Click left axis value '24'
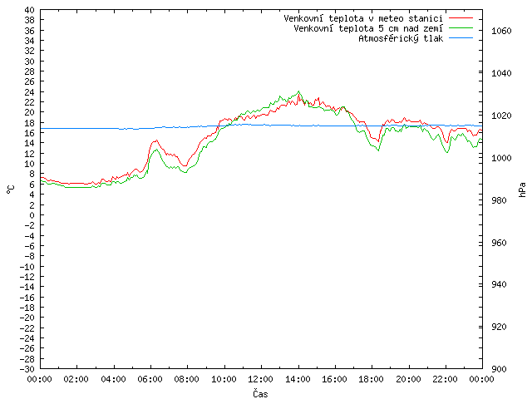This screenshot has height=399, width=532. 30,92
